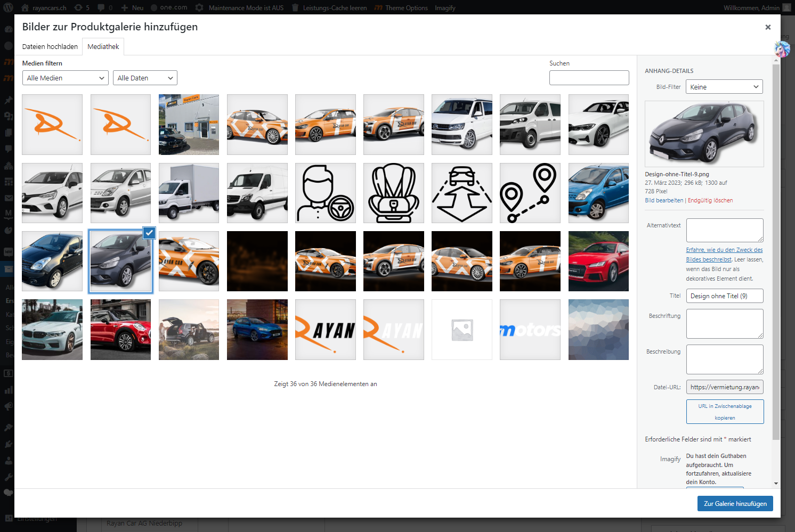Image resolution: width=795 pixels, height=532 pixels.
Task: Open Maintenance Mode ist AUS item
Action: click(239, 7)
